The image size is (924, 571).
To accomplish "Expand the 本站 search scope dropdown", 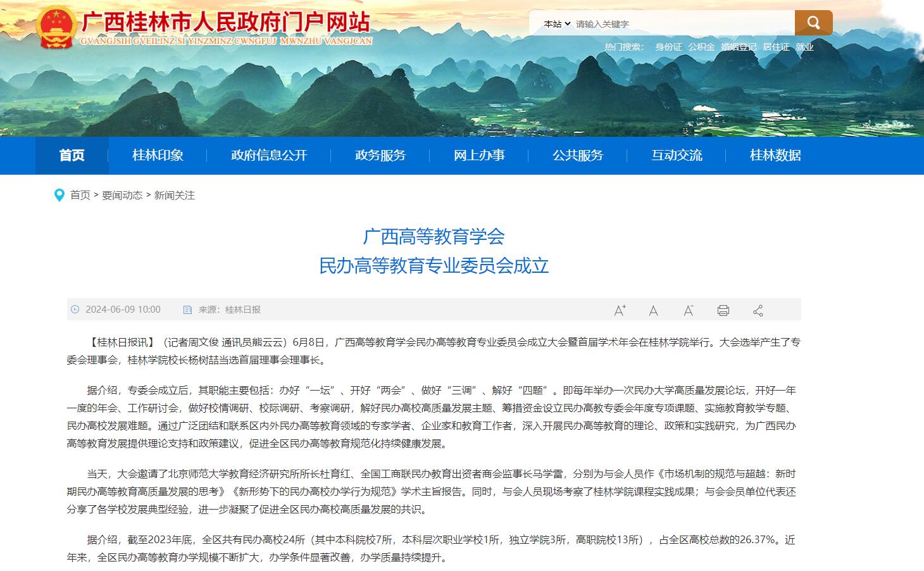I will pyautogui.click(x=557, y=24).
